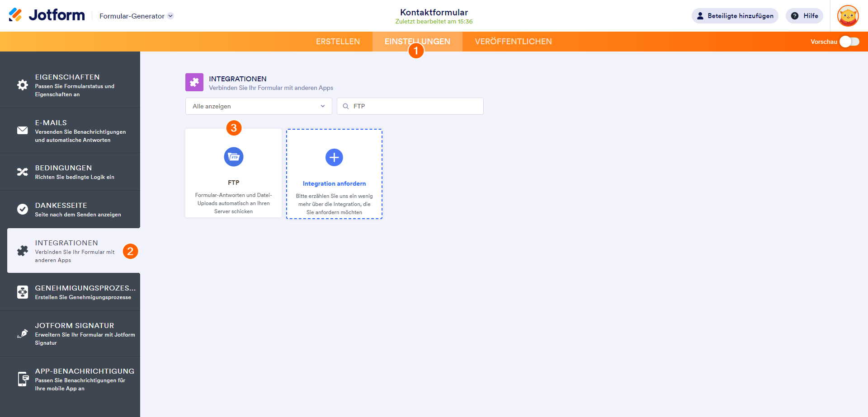Click the Bedingungen shuffle icon
868x417 pixels.
(x=23, y=172)
